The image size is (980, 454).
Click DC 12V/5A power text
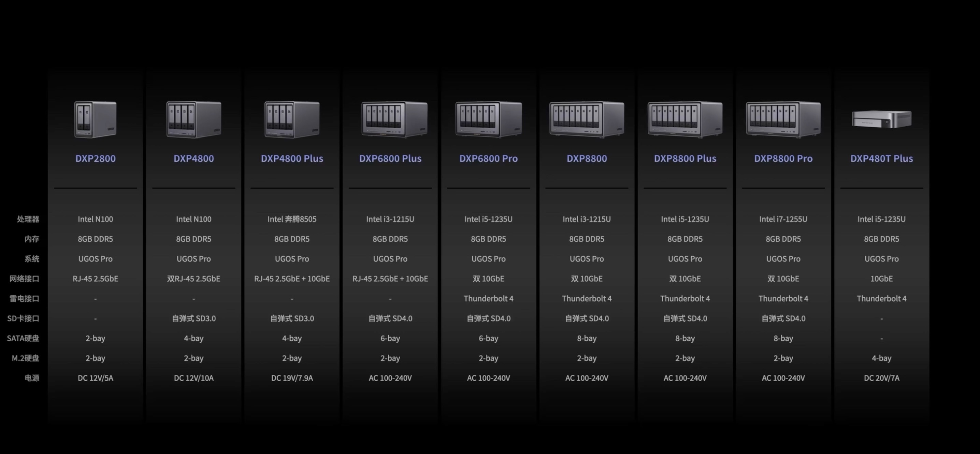[x=96, y=378]
